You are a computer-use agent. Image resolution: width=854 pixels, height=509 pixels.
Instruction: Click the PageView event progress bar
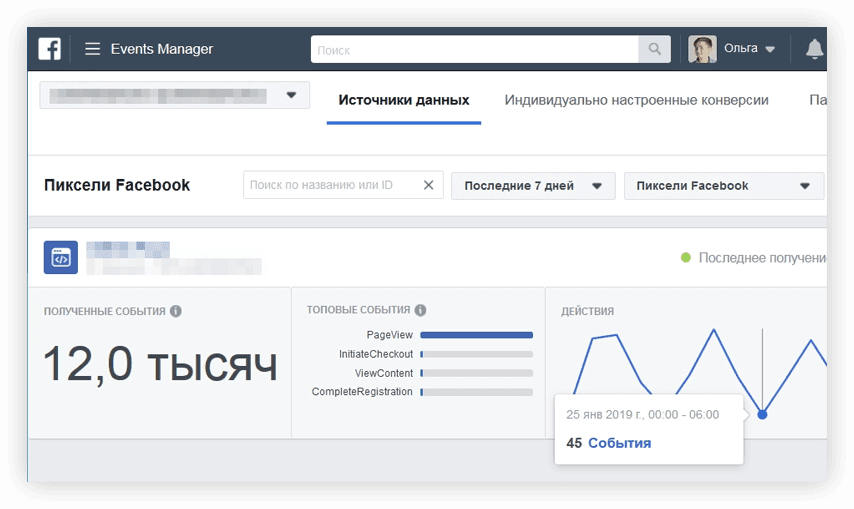(476, 335)
